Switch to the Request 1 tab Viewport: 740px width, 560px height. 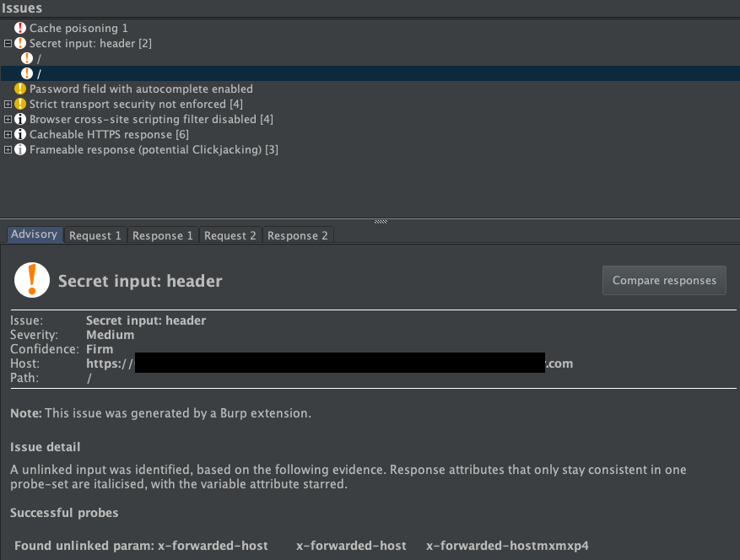click(95, 235)
